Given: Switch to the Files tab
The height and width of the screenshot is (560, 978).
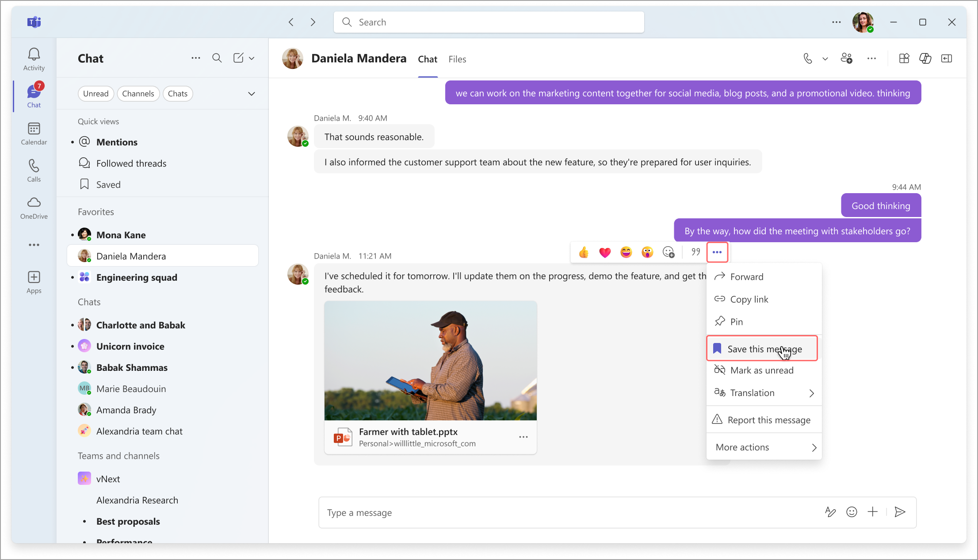Looking at the screenshot, I should point(457,59).
